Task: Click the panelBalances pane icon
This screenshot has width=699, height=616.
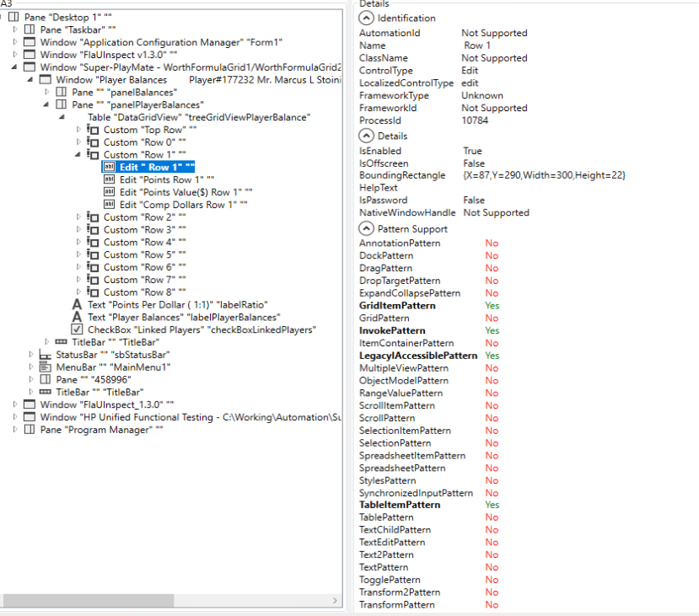Action: [61, 92]
